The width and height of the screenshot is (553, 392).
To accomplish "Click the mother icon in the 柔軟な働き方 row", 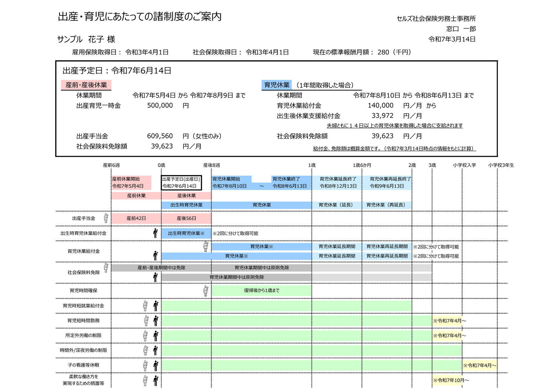I will 145,380.
